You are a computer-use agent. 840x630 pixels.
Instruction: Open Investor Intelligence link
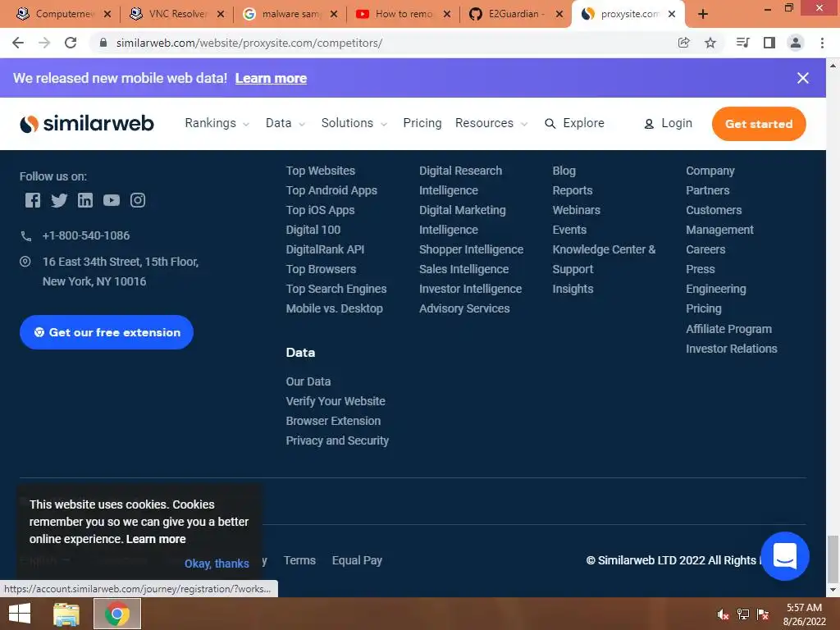[470, 289]
